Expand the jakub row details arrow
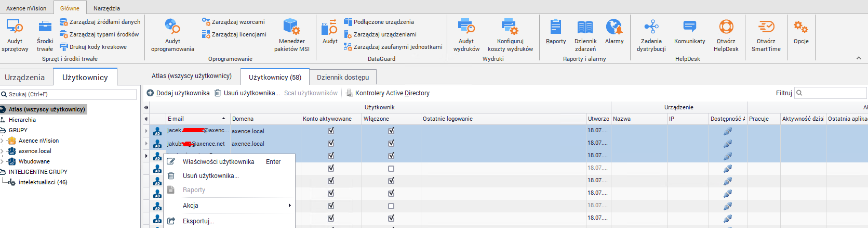The height and width of the screenshot is (228, 868). 146,144
